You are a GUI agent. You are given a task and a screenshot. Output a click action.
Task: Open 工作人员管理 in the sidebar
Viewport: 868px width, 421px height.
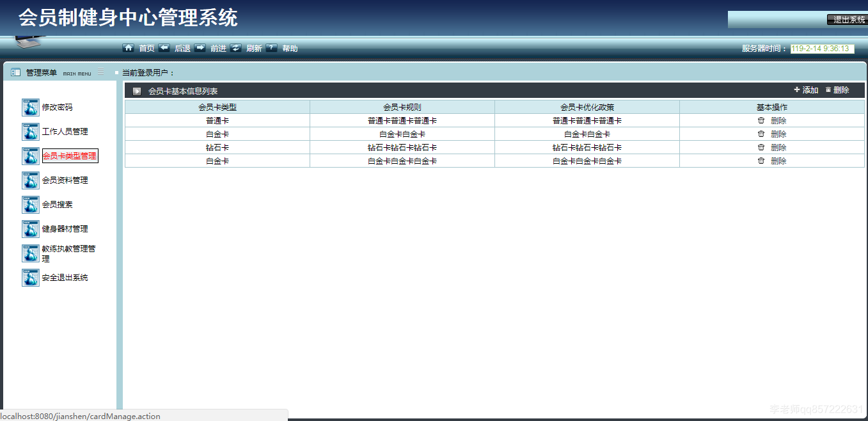click(x=67, y=132)
